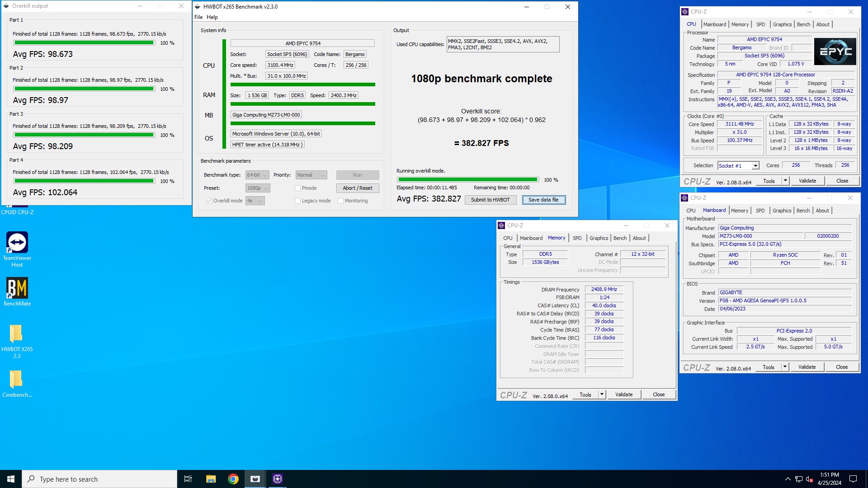Open the Preset 1080p dropdown
The image size is (868, 488).
258,188
